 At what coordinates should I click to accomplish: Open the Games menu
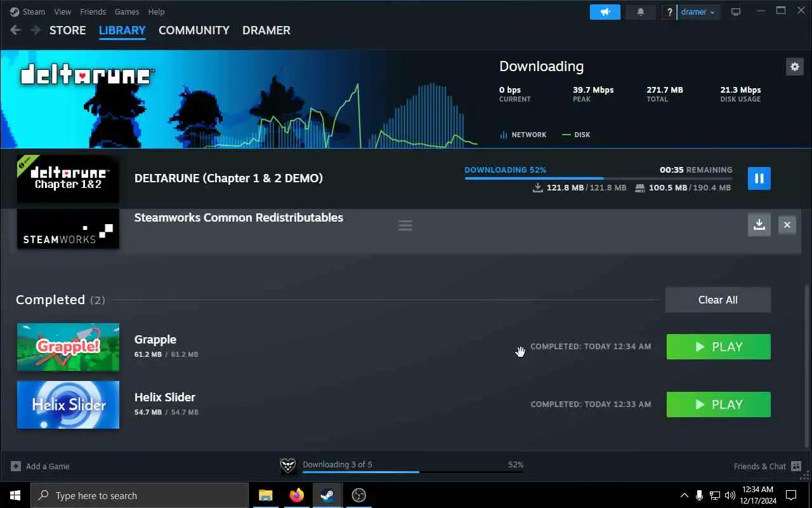tap(127, 11)
